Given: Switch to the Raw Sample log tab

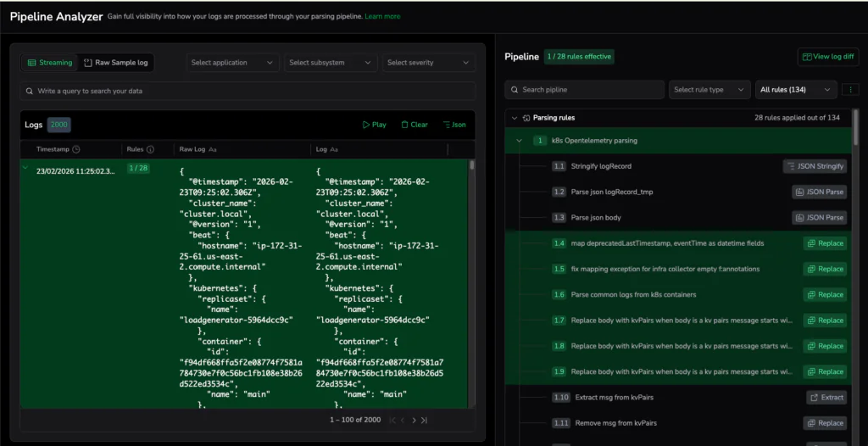Looking at the screenshot, I should coord(115,63).
